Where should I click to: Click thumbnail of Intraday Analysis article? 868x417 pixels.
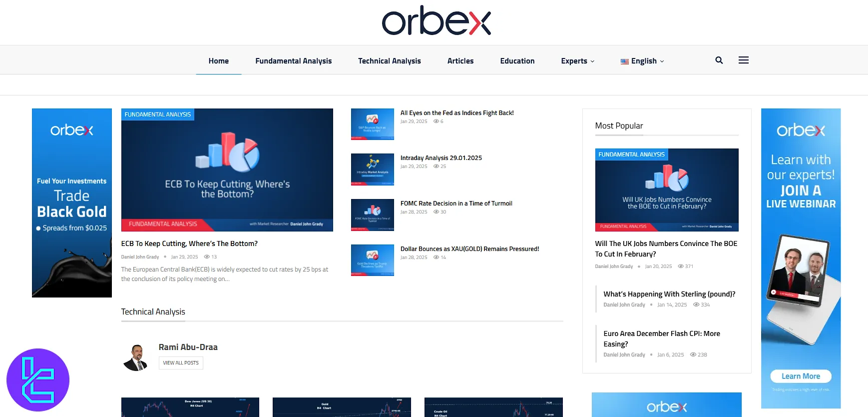[x=373, y=169]
